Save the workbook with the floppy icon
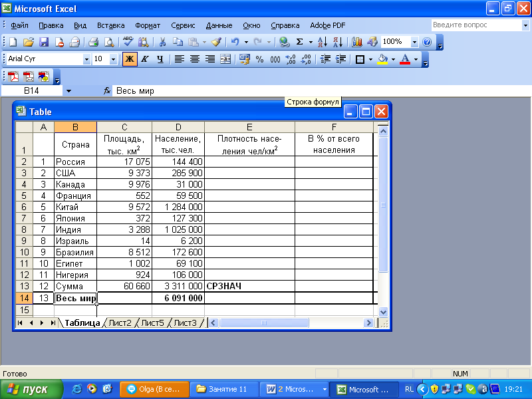The width and height of the screenshot is (532, 399). [x=44, y=42]
